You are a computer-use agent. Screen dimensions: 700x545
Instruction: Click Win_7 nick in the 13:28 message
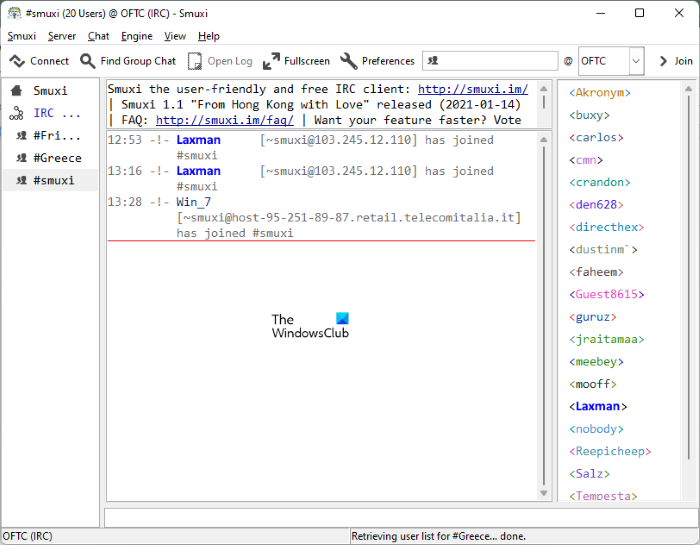(x=194, y=202)
